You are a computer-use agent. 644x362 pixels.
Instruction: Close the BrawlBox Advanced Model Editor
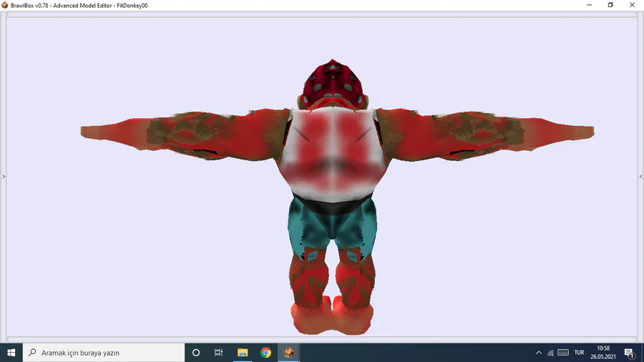632,5
